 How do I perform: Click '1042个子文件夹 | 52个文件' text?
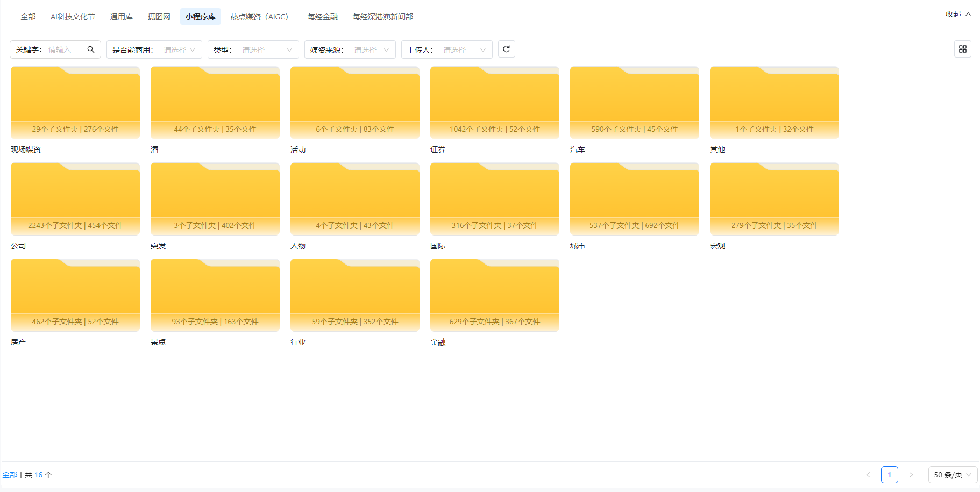click(x=495, y=129)
